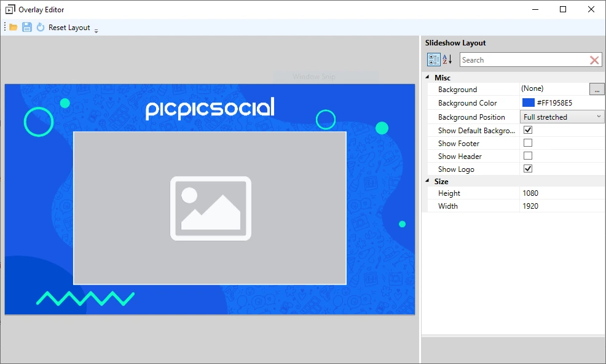Image resolution: width=606 pixels, height=364 pixels.
Task: Enable the Show Footer checkbox
Action: pos(528,143)
